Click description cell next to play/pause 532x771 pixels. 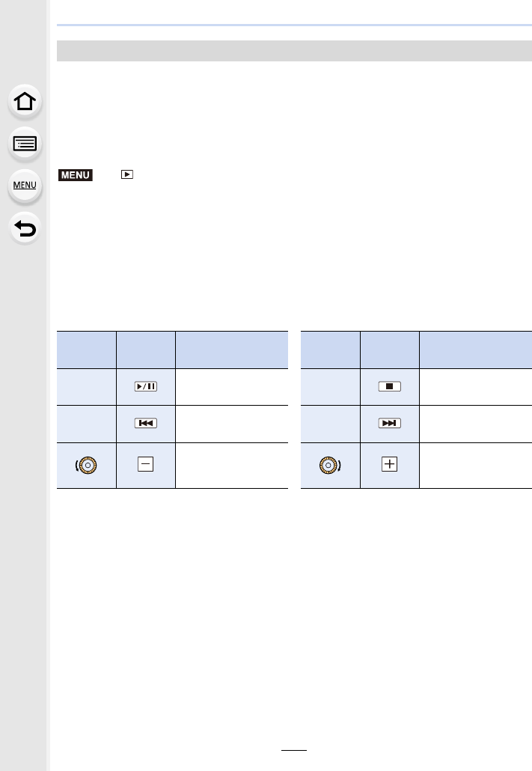[232, 387]
